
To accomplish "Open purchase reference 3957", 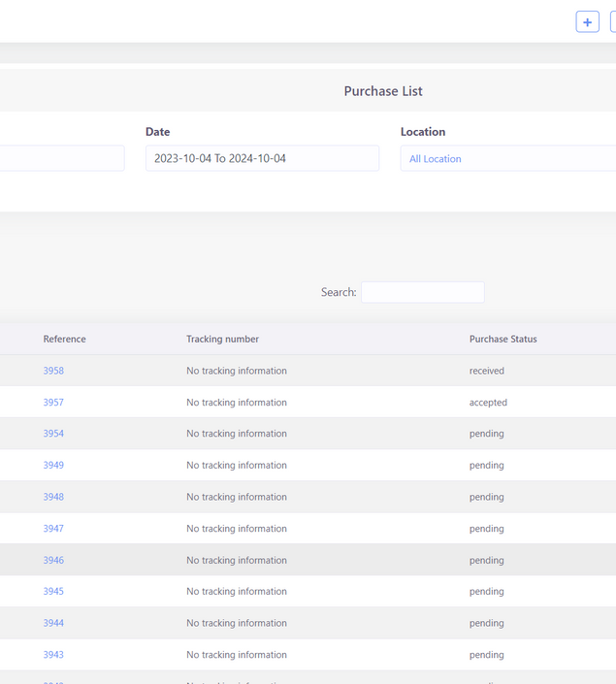I will click(53, 403).
